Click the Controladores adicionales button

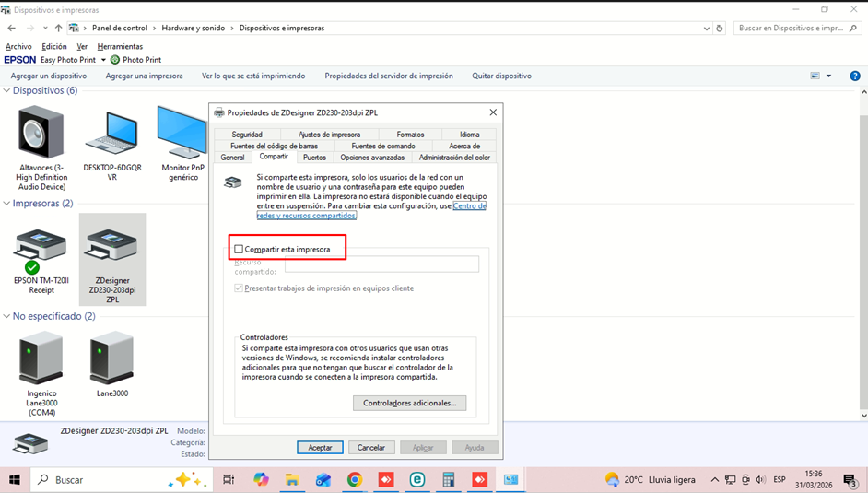[x=409, y=403]
